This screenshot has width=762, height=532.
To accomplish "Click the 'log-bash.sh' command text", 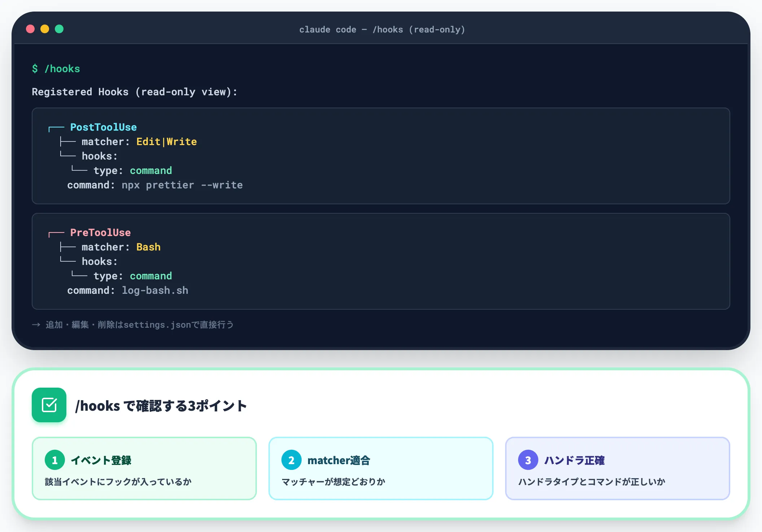I will tap(155, 290).
